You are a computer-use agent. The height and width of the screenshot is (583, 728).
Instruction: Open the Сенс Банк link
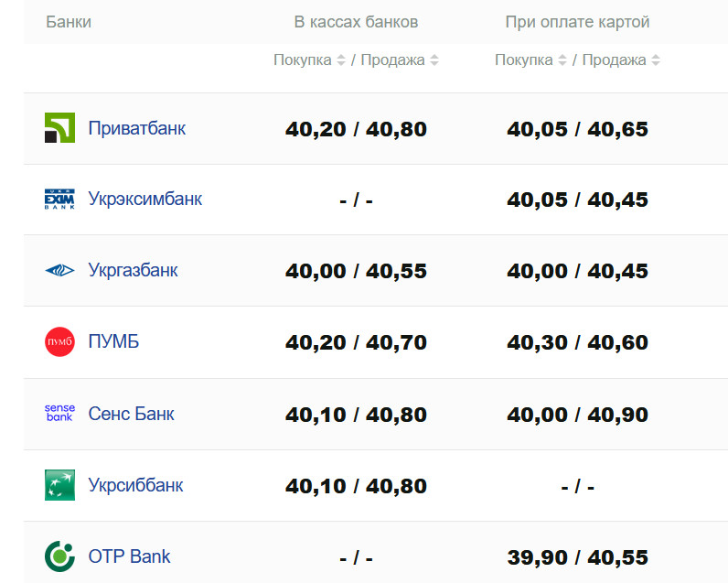pyautogui.click(x=132, y=414)
